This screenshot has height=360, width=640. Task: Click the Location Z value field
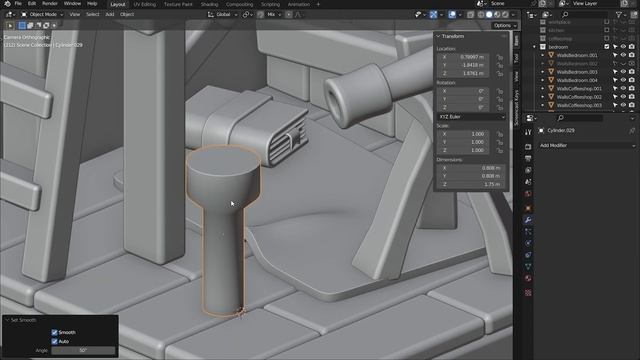[x=462, y=73]
